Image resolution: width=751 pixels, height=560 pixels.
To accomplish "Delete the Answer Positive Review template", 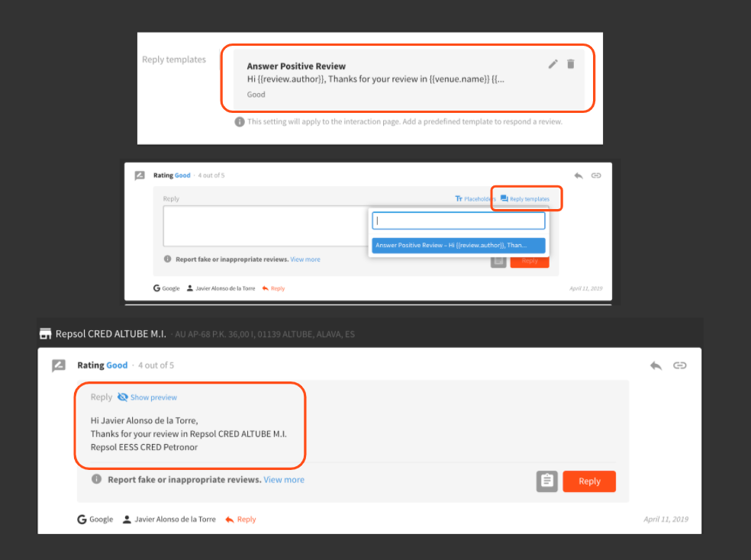I will point(571,64).
